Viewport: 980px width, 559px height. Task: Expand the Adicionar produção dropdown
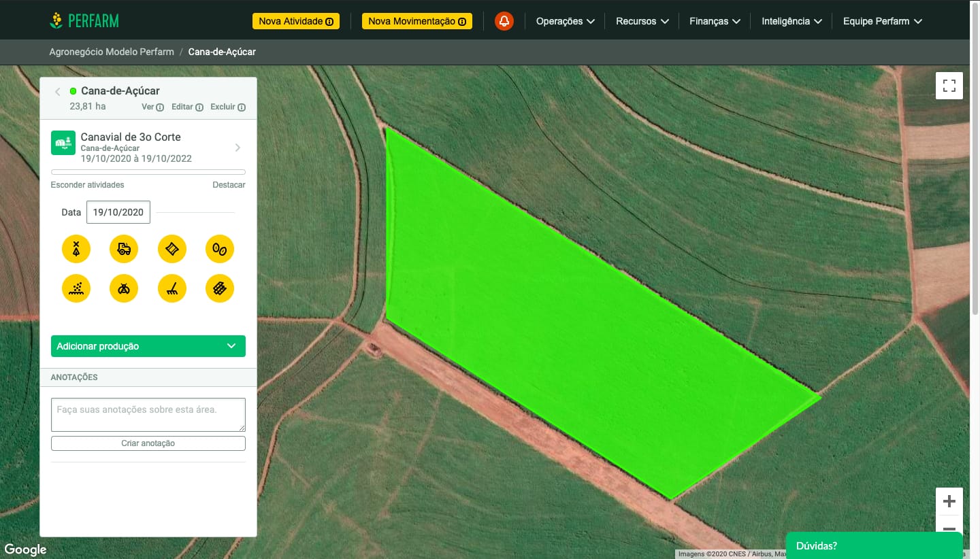click(x=148, y=346)
